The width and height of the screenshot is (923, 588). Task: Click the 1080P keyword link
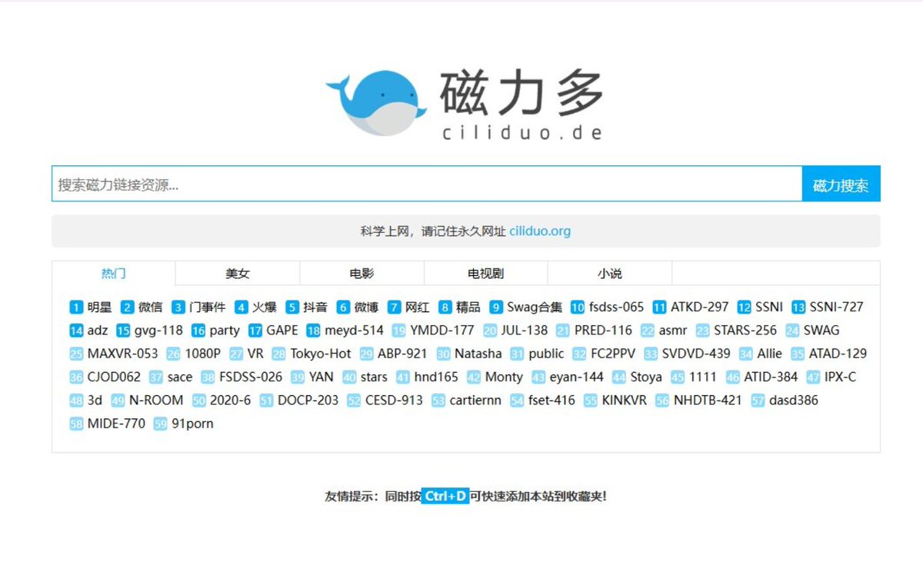click(203, 354)
